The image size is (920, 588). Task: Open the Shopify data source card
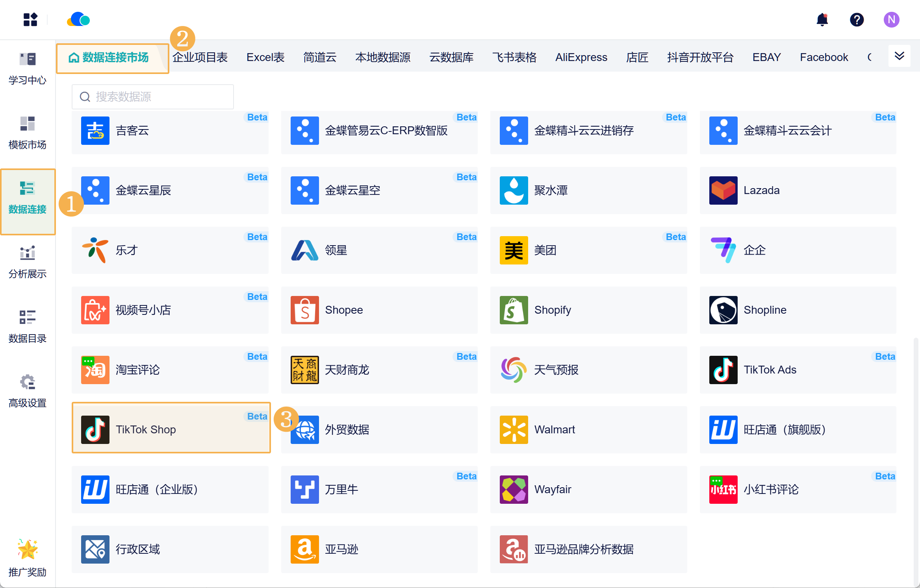[x=588, y=310]
